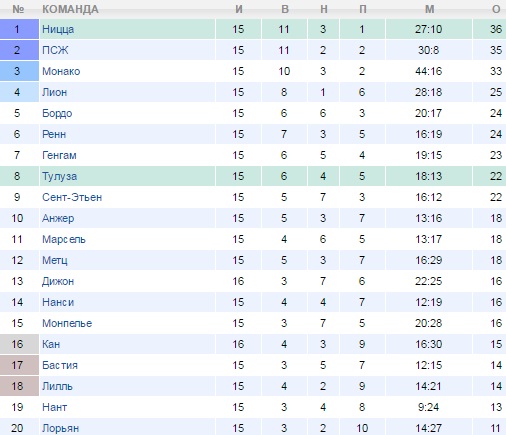506x435 pixels.
Task: Select the Лион team name
Action: tap(54, 92)
